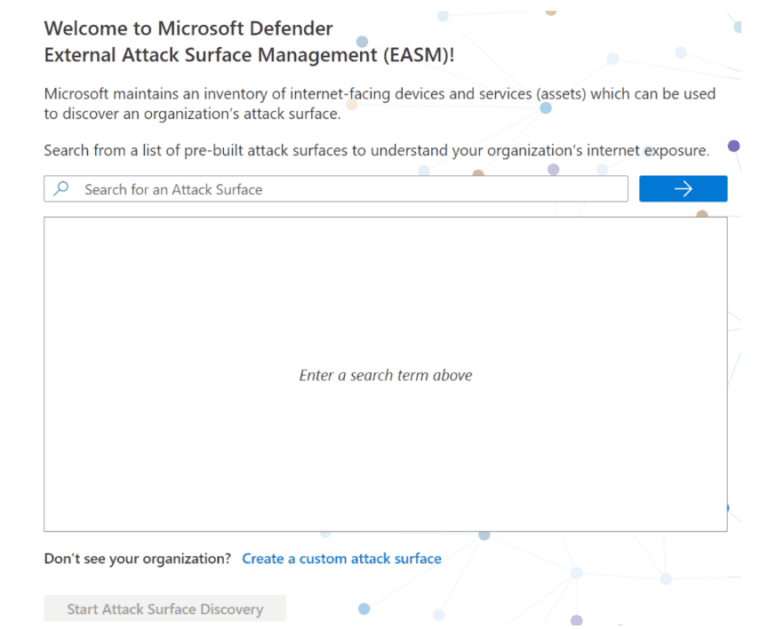Viewport: 768px width, 629px height.
Task: Click the gray-blue dot under the results panel border
Action: [484, 535]
